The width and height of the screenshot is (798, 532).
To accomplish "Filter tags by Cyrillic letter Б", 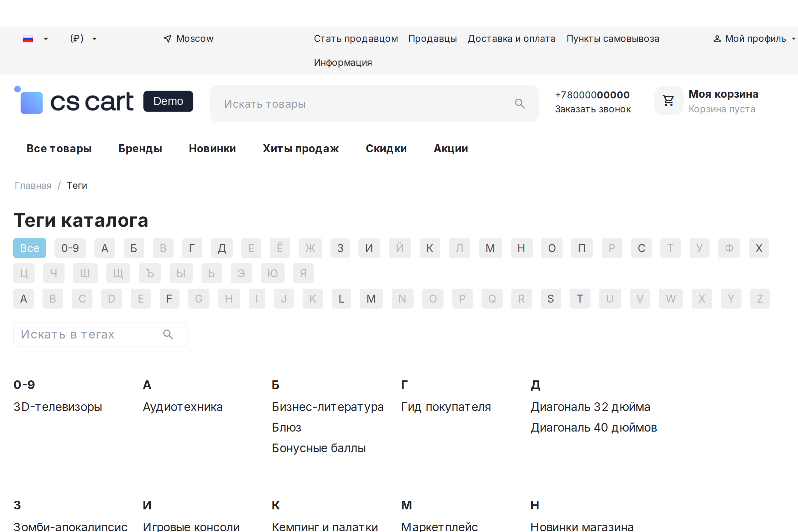I will pyautogui.click(x=134, y=248).
